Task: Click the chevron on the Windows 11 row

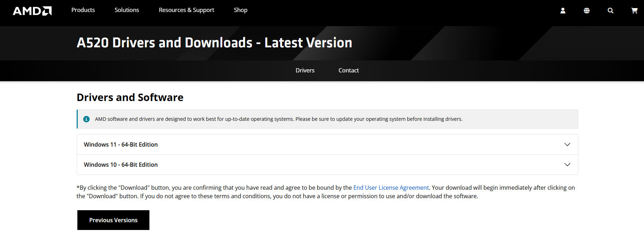Action: pos(567,144)
